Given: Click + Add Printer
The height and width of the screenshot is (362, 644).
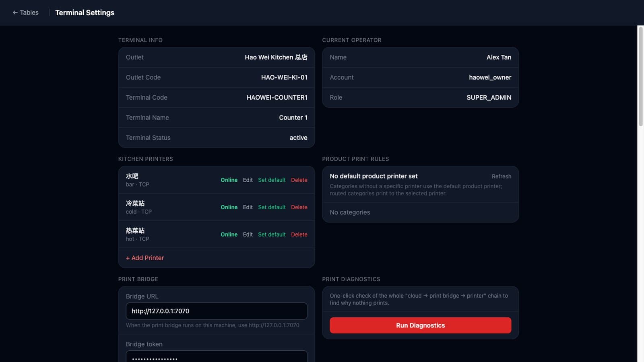Looking at the screenshot, I should click(x=145, y=258).
